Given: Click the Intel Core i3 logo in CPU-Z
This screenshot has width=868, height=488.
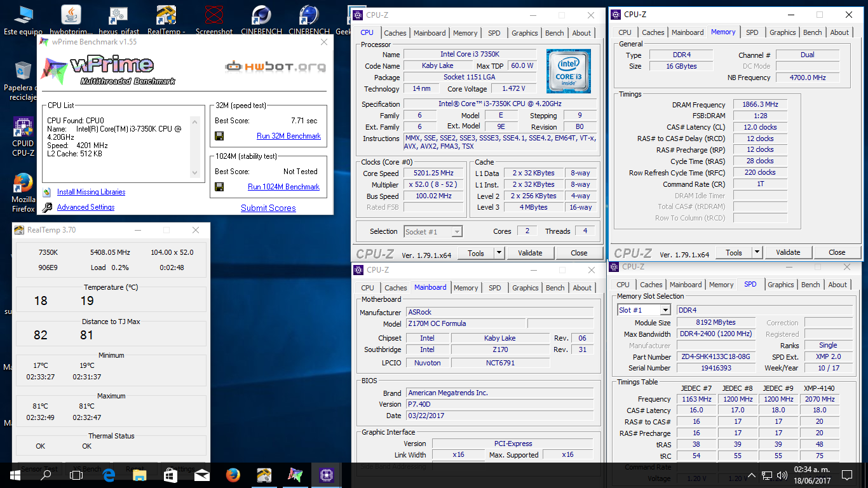Looking at the screenshot, I should (x=569, y=71).
